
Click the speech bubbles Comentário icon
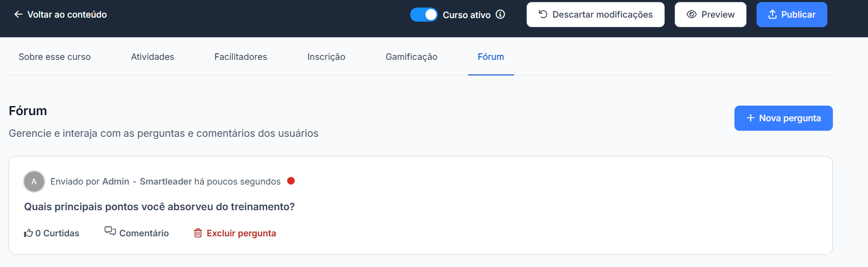click(x=110, y=231)
